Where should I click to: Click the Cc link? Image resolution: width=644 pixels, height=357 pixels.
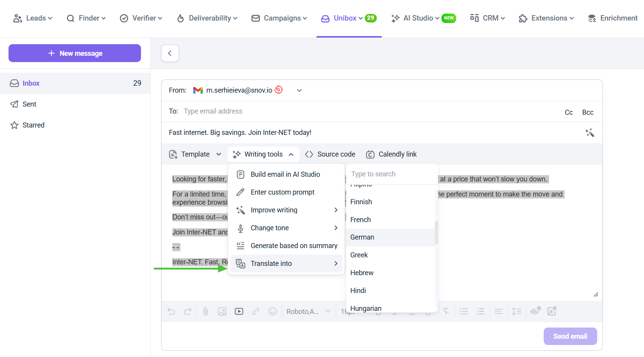(568, 112)
